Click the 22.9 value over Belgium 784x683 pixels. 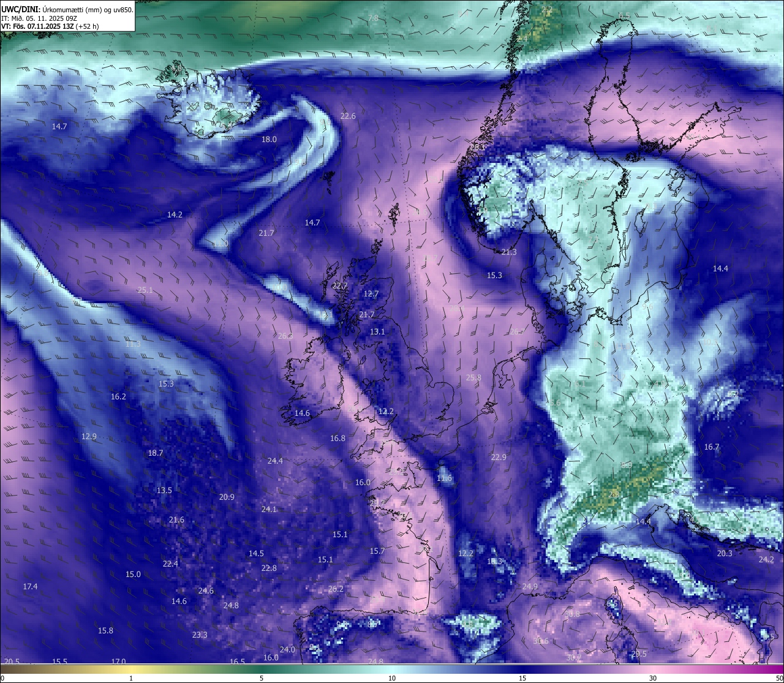click(x=499, y=457)
